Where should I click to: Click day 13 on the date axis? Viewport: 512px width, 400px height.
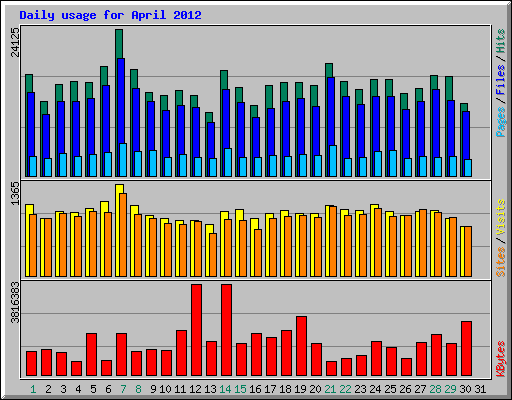click(210, 389)
